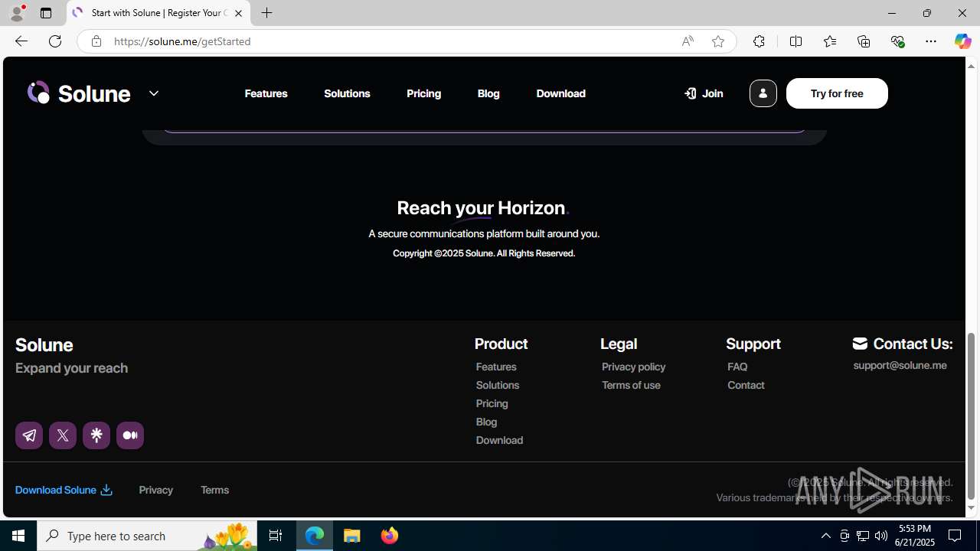Open the notification center icon
The width and height of the screenshot is (980, 551).
[955, 536]
